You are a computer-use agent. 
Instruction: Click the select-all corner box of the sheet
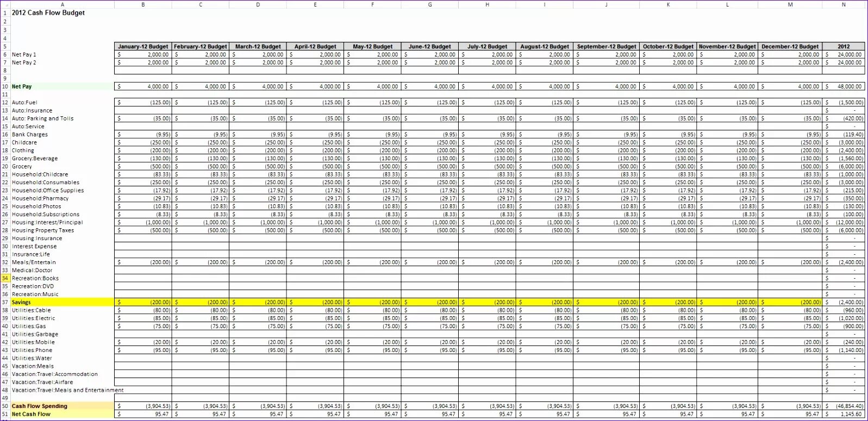5,4
